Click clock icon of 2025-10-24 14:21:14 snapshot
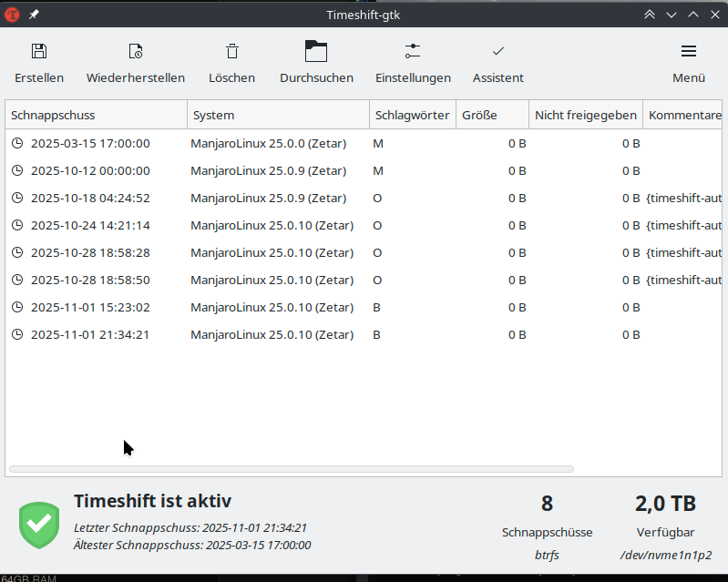The height and width of the screenshot is (582, 728). (17, 225)
